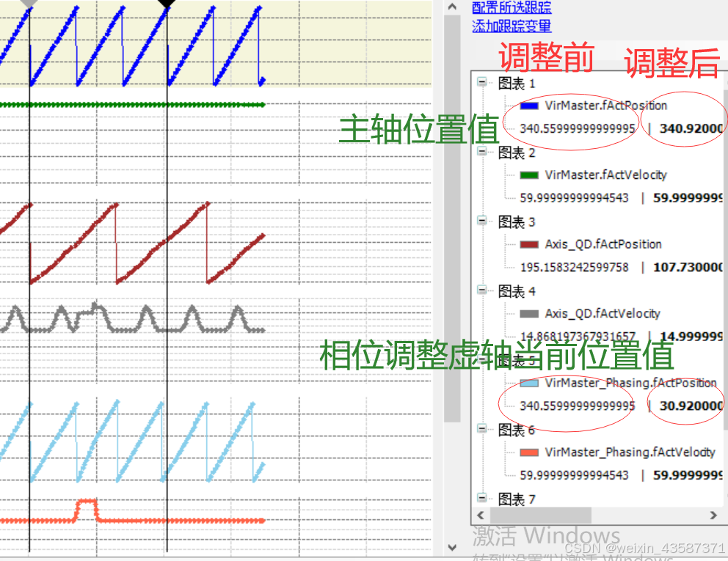Viewport: 728px width, 561px height.
Task: Collapse the 图表 1 tree node
Action: pos(481,83)
